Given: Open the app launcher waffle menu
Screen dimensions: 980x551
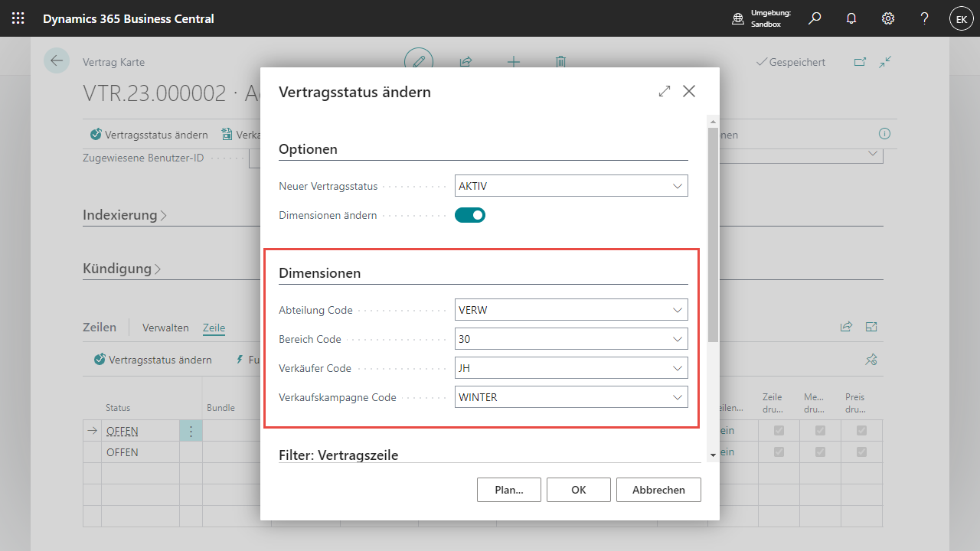Looking at the screenshot, I should tap(18, 18).
